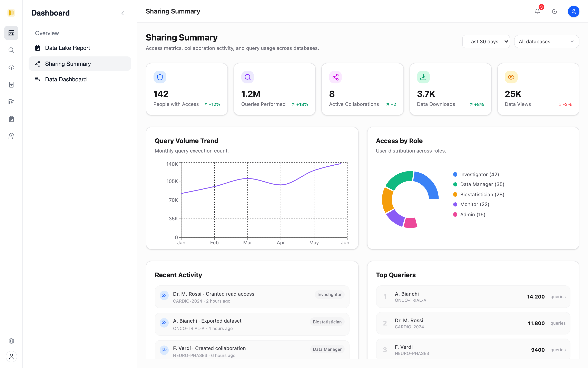Click the Investigator role badge

(x=330, y=294)
